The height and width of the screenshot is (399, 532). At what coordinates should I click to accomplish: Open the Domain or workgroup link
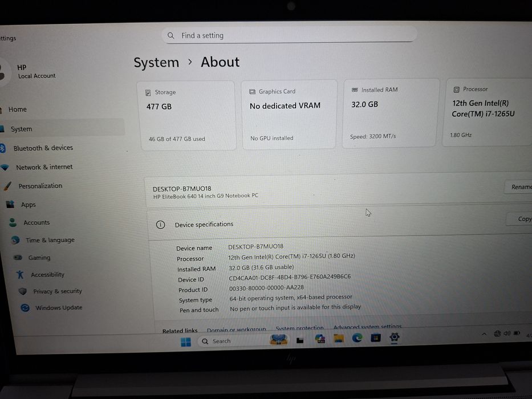point(237,329)
